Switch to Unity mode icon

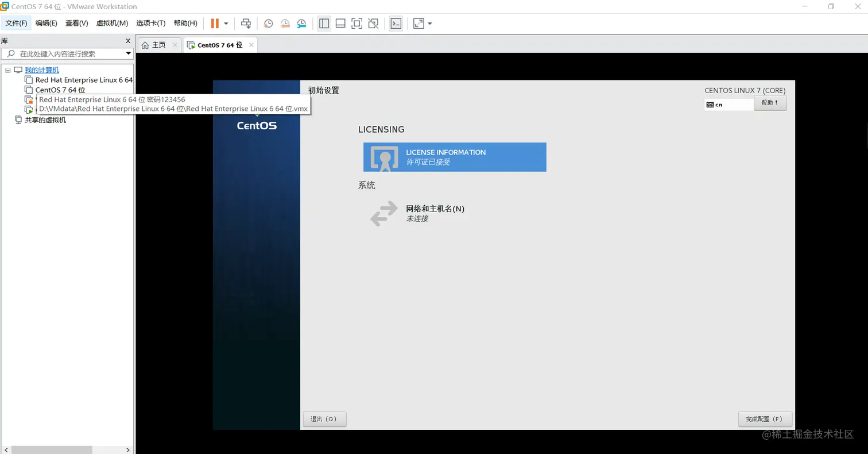pos(373,24)
